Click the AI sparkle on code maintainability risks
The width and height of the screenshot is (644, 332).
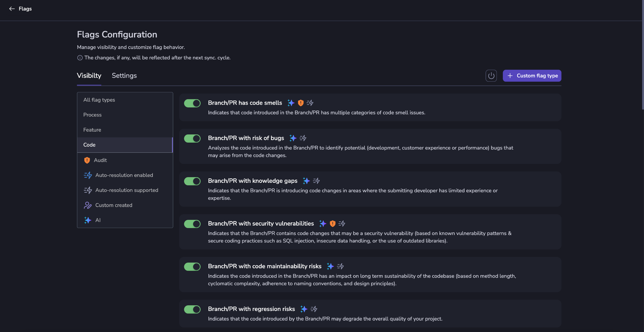pos(330,266)
